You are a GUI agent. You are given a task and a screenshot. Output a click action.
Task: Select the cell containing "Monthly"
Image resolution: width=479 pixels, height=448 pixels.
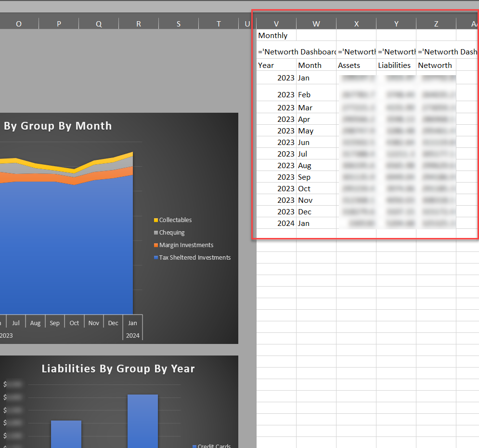pyautogui.click(x=273, y=36)
